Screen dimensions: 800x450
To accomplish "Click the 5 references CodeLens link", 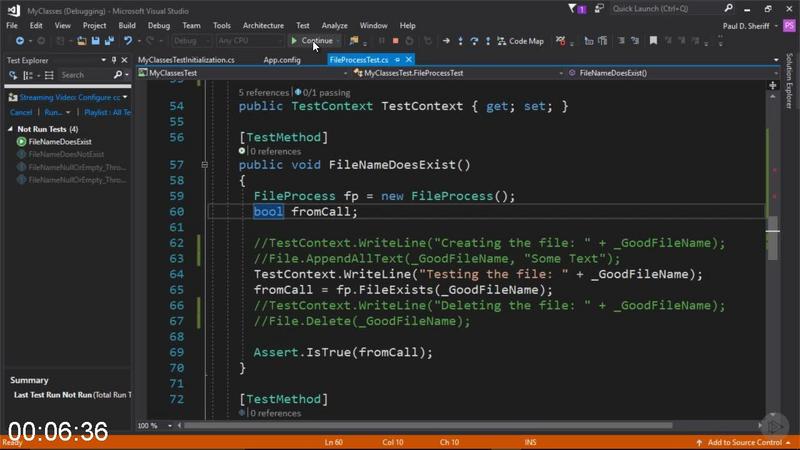I will [263, 92].
